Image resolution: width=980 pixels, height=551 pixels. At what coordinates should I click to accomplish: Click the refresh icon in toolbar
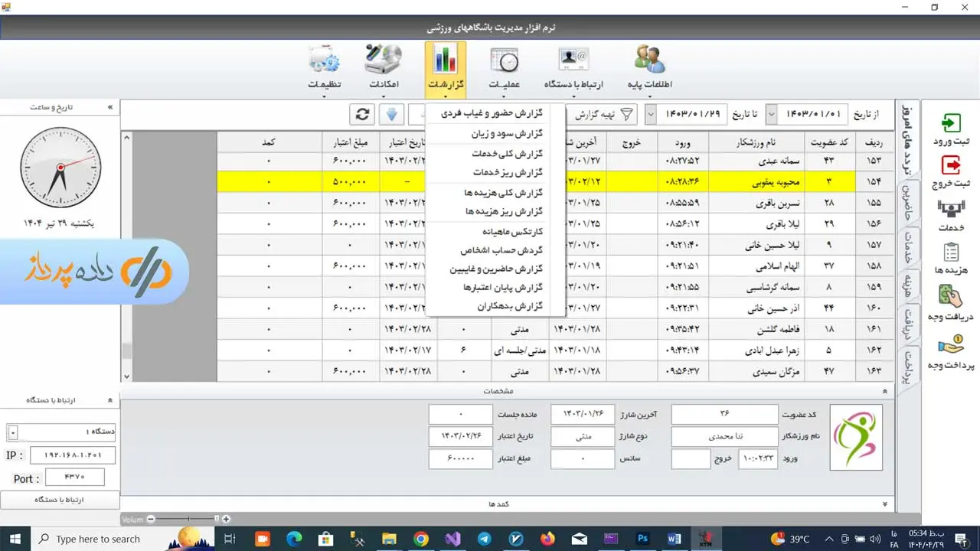362,115
